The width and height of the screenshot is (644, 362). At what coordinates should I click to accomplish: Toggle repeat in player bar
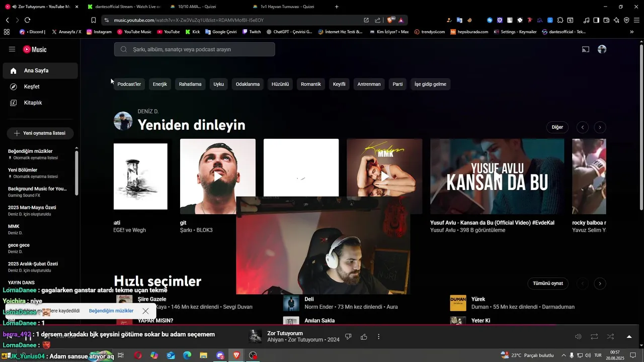pyautogui.click(x=594, y=336)
